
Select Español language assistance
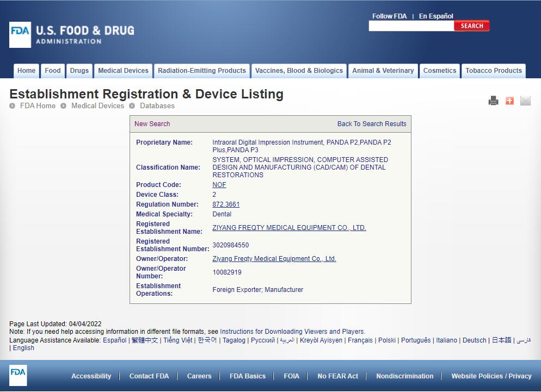[x=114, y=340]
